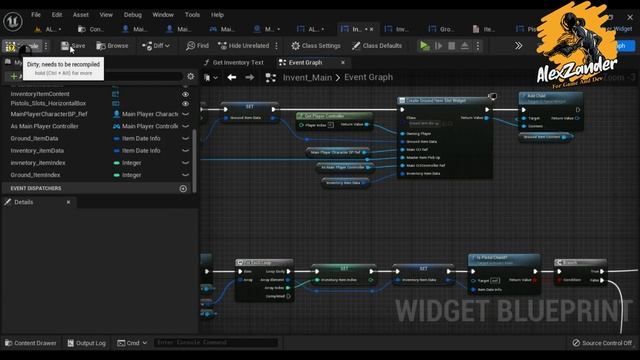Open Compile options three-dot menu

pyautogui.click(x=46, y=46)
